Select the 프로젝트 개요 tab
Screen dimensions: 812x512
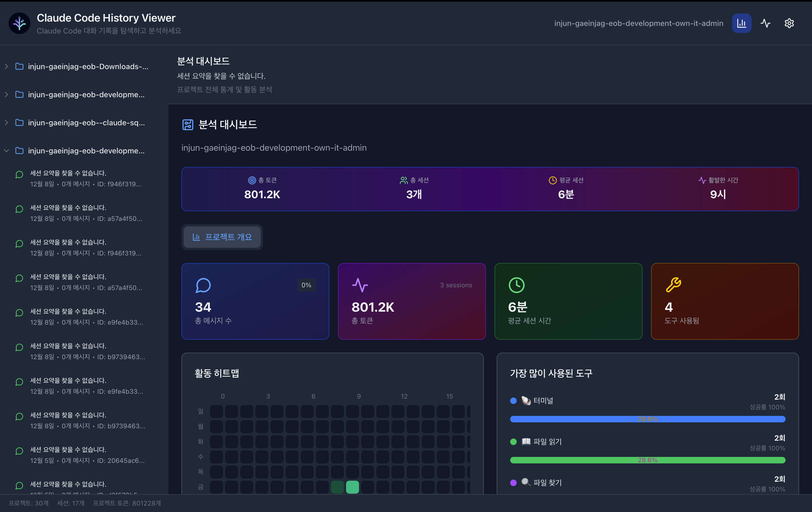tap(222, 237)
